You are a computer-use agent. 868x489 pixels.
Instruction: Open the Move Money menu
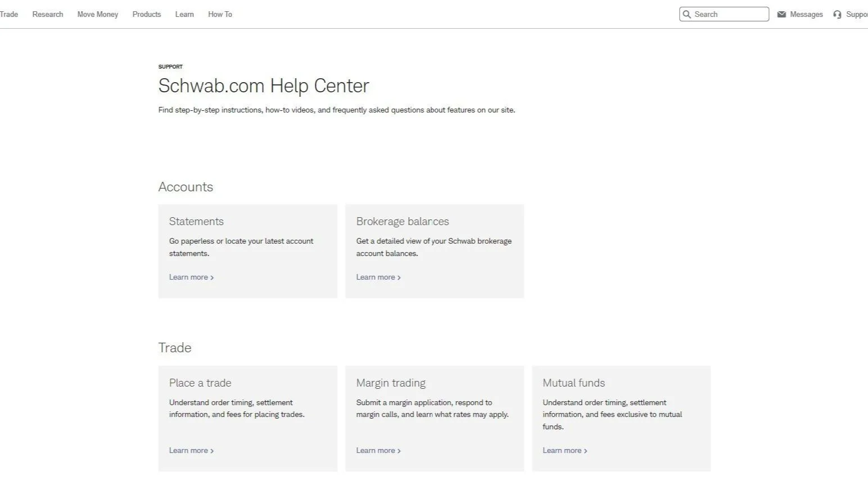(98, 14)
